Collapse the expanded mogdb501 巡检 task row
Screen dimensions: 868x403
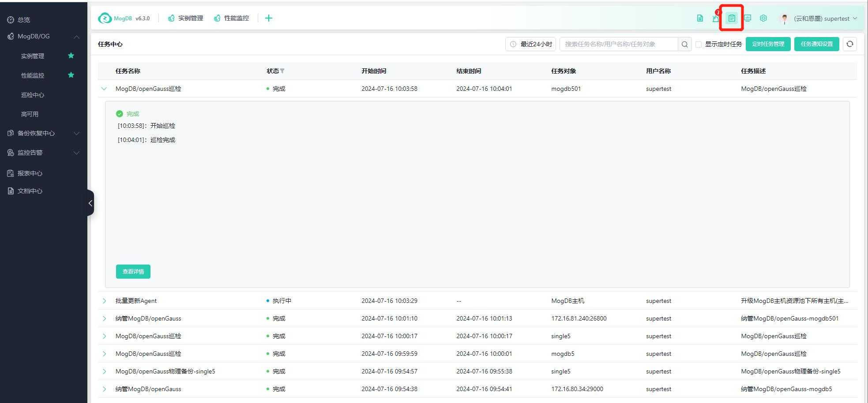coord(104,89)
